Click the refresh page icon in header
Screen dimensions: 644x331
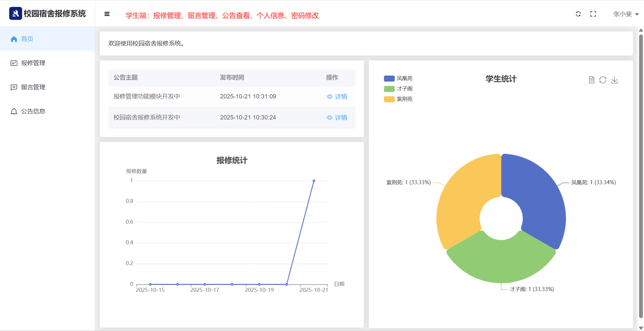pos(578,14)
